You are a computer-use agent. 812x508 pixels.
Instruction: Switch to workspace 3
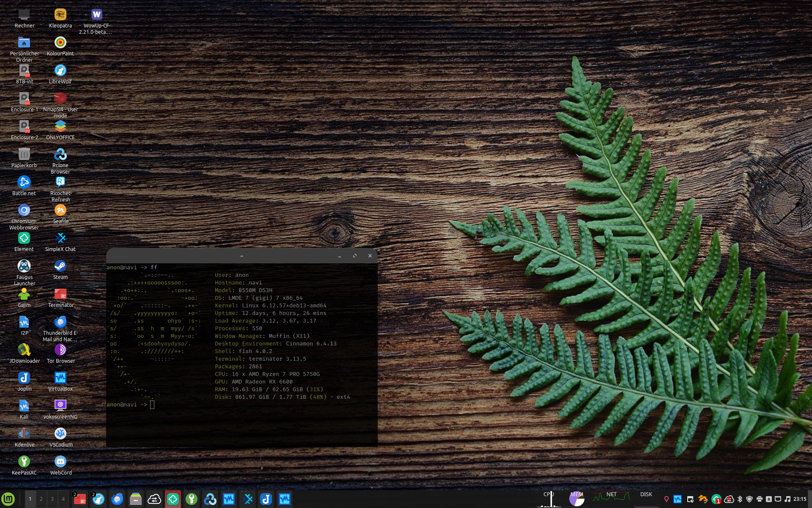(x=52, y=499)
